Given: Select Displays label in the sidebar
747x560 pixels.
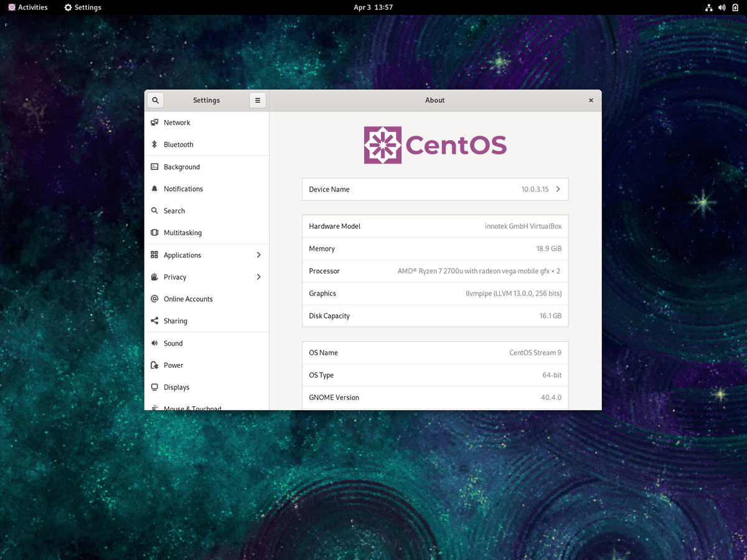Looking at the screenshot, I should (x=176, y=387).
